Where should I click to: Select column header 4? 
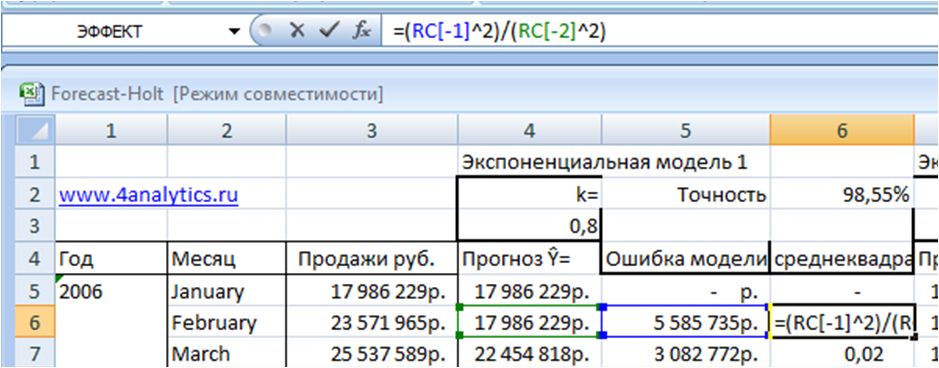pyautogui.click(x=529, y=131)
